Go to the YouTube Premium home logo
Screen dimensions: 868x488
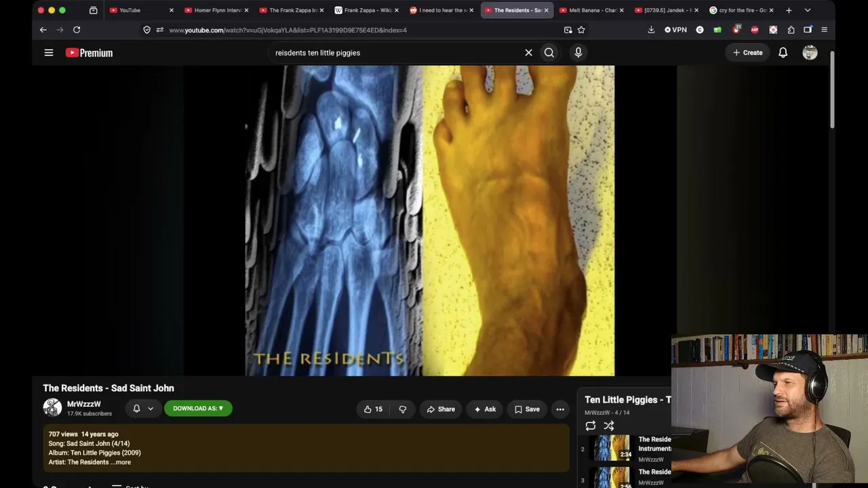pyautogui.click(x=89, y=52)
